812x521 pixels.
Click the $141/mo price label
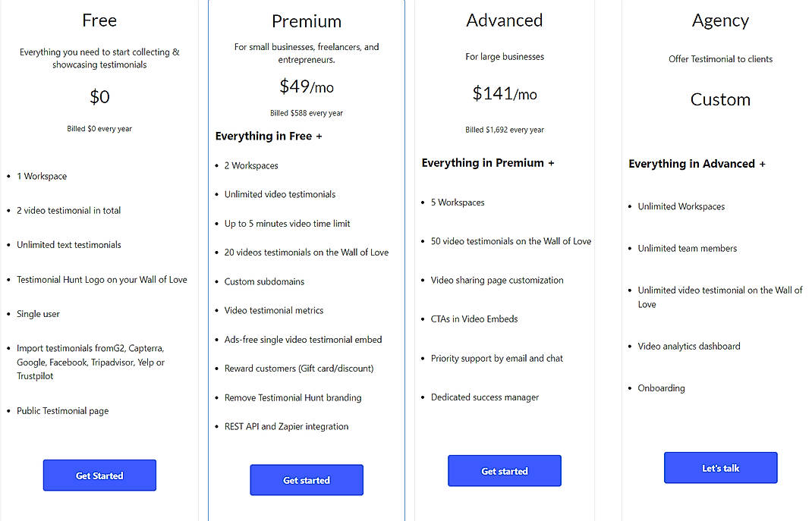504,93
